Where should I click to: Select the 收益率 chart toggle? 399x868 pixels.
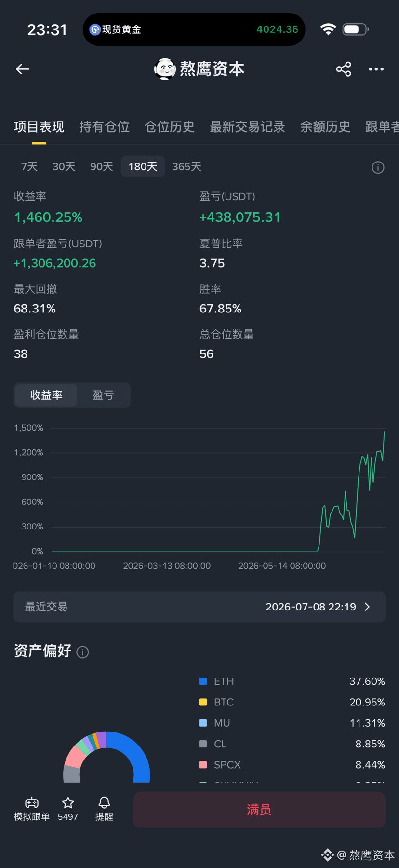pyautogui.click(x=46, y=395)
